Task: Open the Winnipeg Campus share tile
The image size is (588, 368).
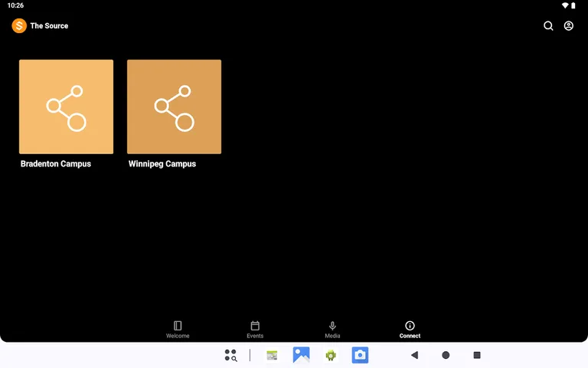Action: tap(174, 107)
